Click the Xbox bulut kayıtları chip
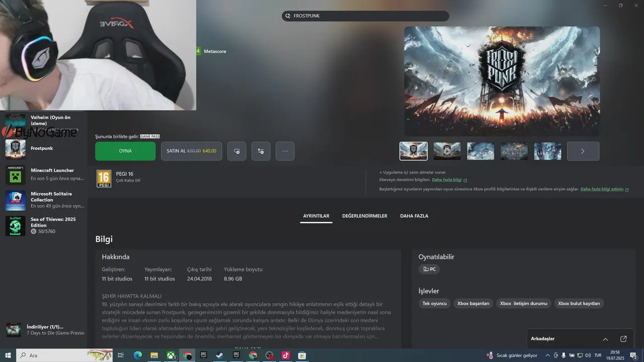 [x=579, y=303]
